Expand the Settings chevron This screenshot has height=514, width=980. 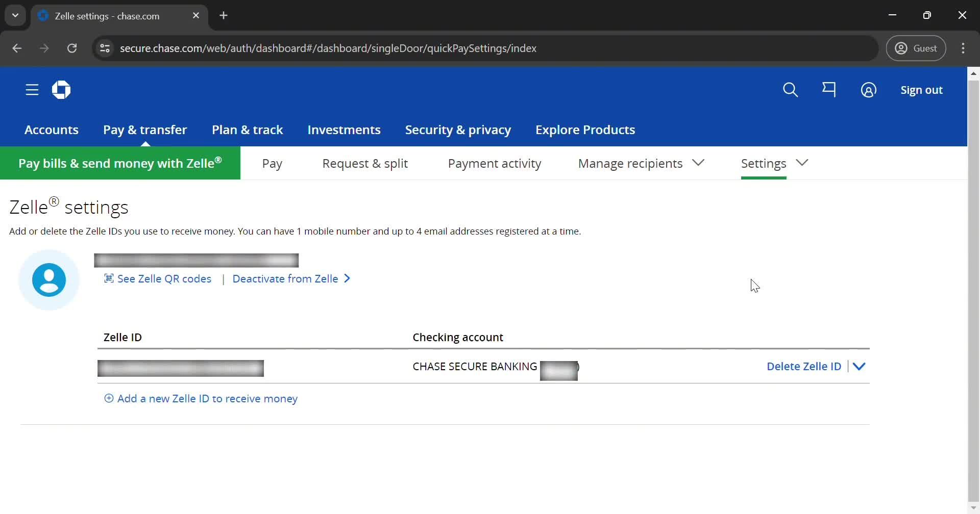(802, 163)
